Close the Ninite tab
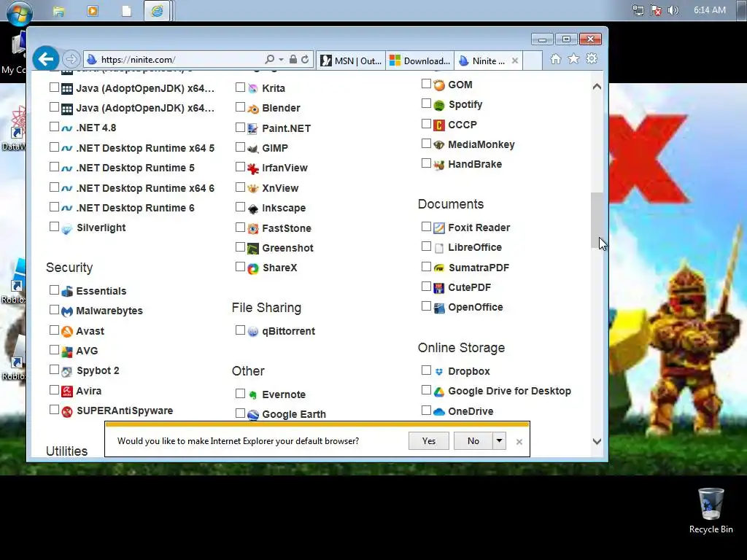Image resolution: width=747 pixels, height=560 pixels. pos(515,61)
